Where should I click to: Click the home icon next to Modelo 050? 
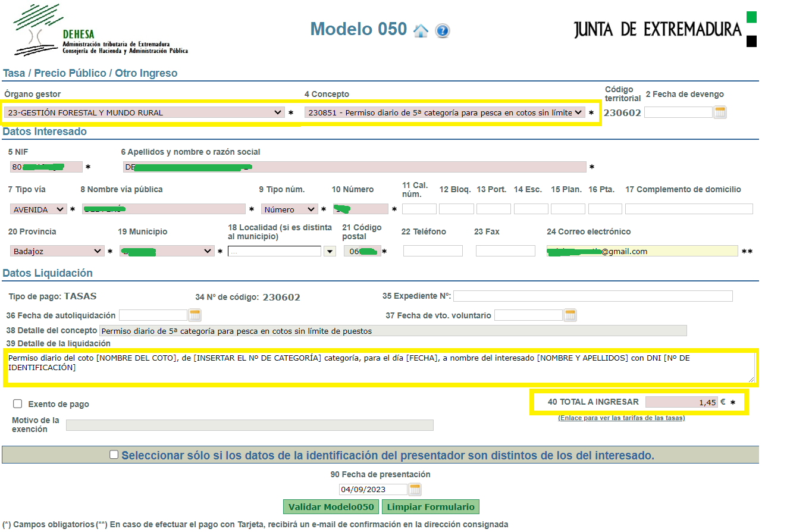click(421, 31)
